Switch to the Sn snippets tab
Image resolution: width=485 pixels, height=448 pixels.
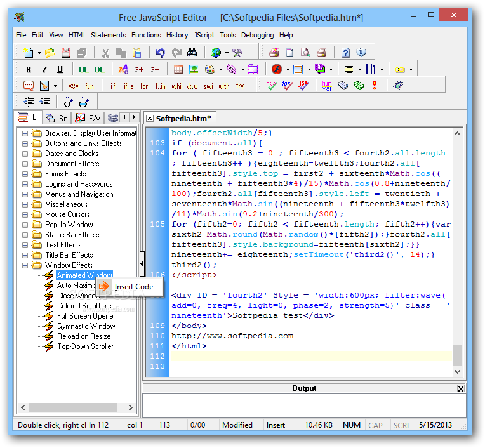pyautogui.click(x=57, y=118)
